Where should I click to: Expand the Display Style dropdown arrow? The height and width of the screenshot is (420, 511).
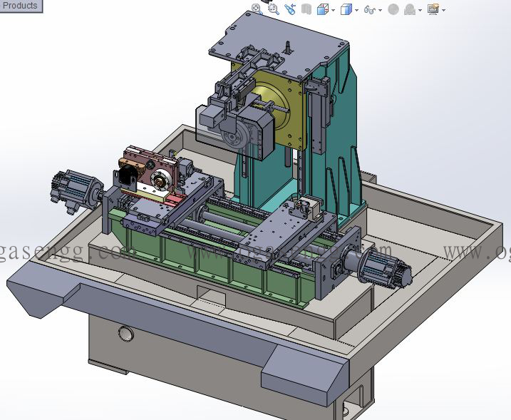tap(356, 10)
